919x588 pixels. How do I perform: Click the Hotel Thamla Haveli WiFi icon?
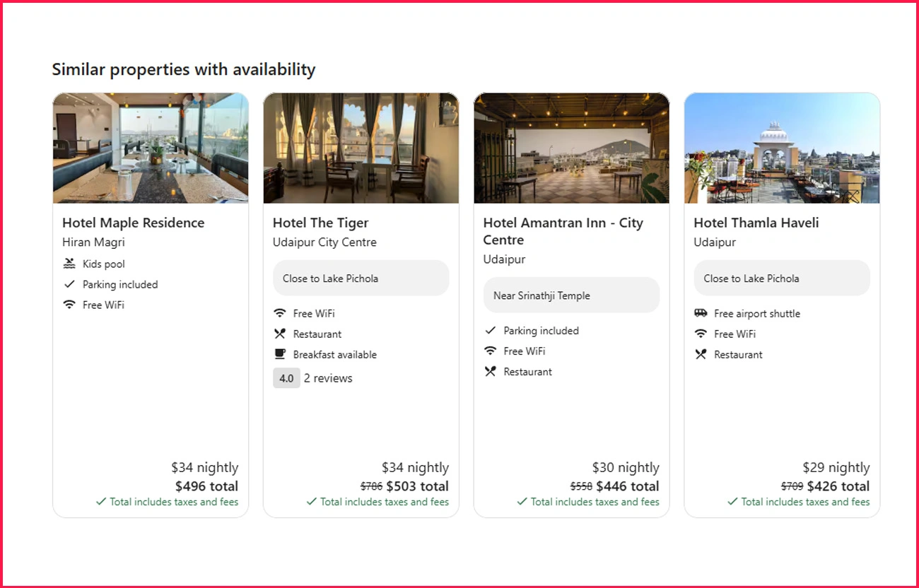point(701,334)
